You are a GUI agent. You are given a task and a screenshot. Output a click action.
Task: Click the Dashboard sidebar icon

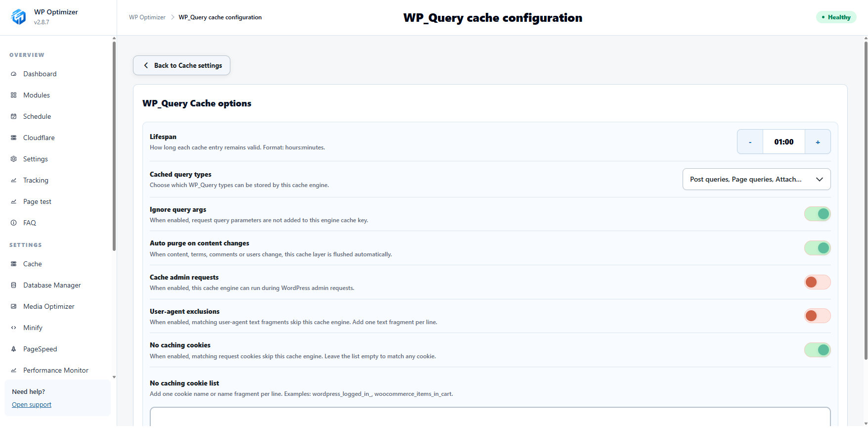[x=14, y=74]
